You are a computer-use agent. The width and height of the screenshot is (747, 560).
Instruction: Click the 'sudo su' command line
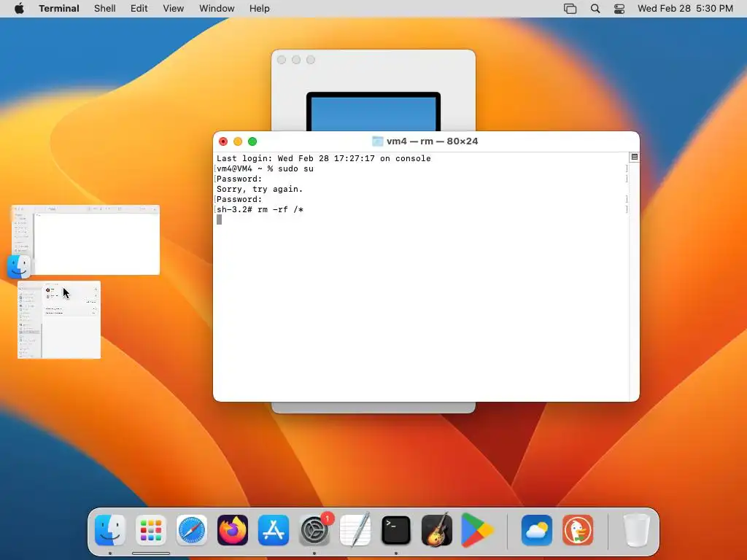pyautogui.click(x=265, y=168)
